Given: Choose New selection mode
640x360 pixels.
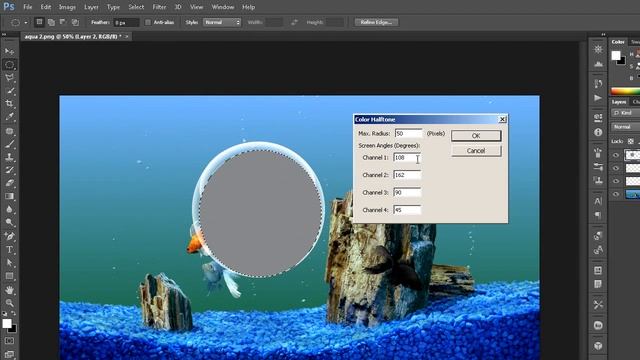Looking at the screenshot, I should (39, 22).
